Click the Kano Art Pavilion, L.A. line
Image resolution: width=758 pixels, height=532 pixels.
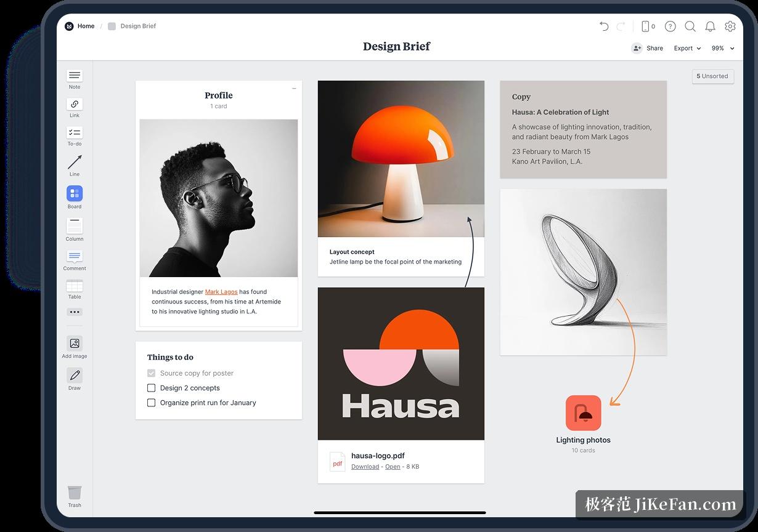point(547,161)
